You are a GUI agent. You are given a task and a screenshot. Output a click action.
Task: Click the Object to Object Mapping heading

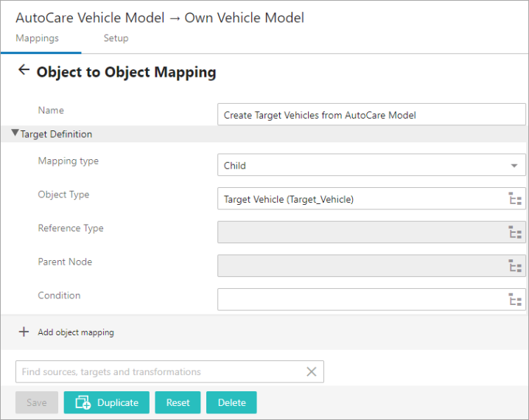click(x=126, y=72)
